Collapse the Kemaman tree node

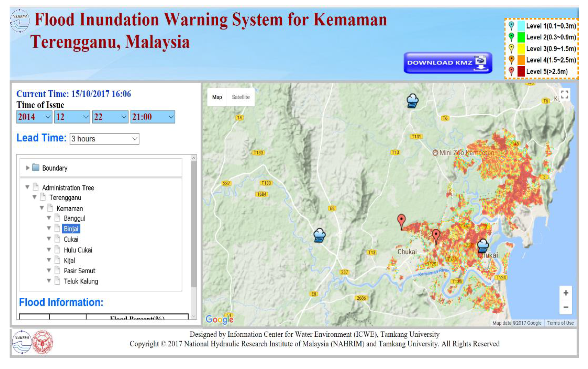click(42, 208)
